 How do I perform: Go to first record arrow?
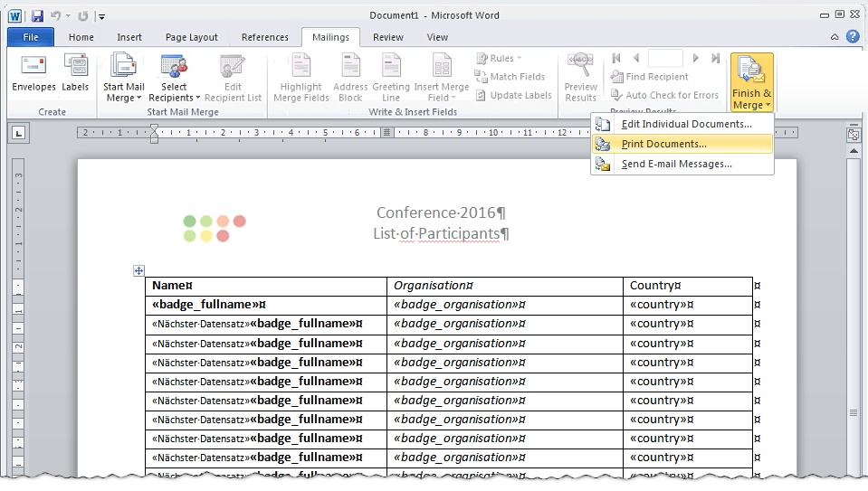616,58
